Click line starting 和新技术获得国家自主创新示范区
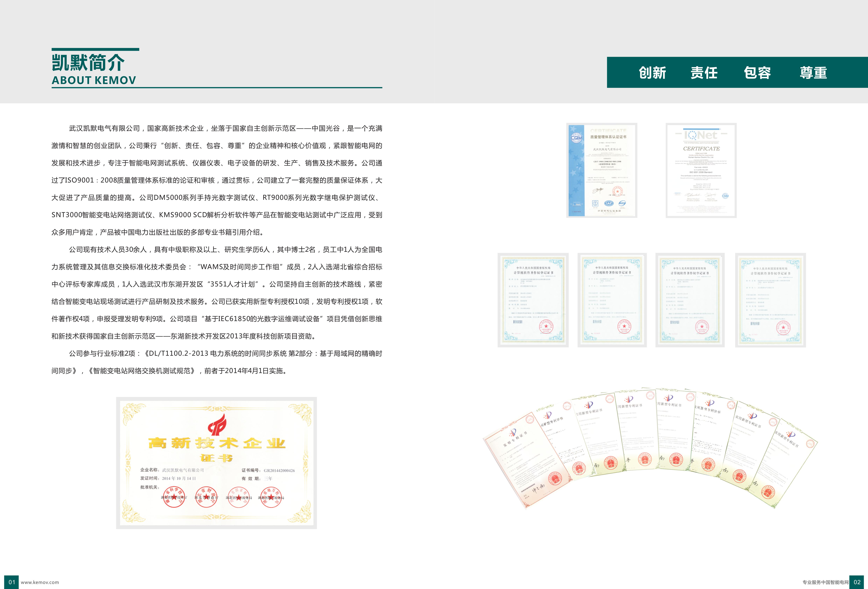 click(184, 336)
